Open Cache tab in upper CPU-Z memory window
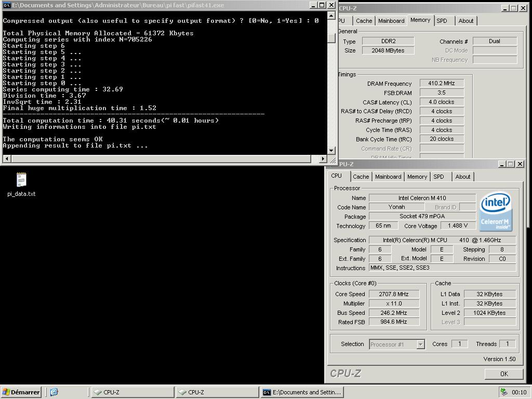The height and width of the screenshot is (399, 532). pyautogui.click(x=364, y=21)
